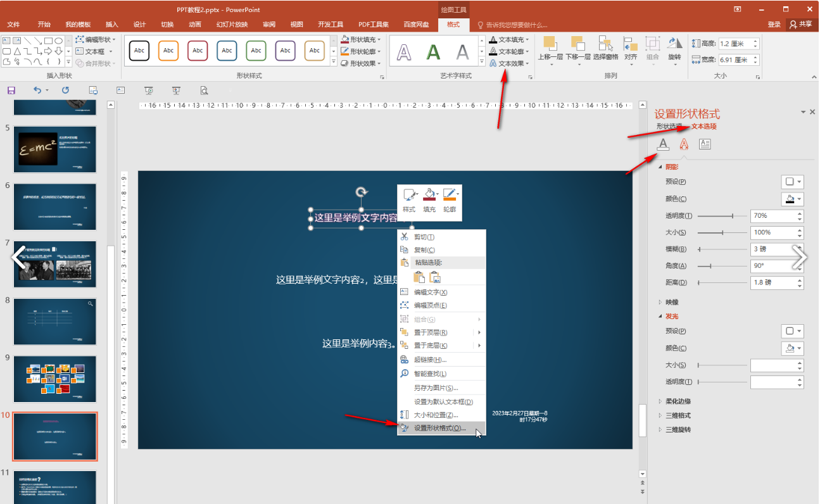Click the 共享 Share button
The width and height of the screenshot is (820, 504).
point(800,24)
